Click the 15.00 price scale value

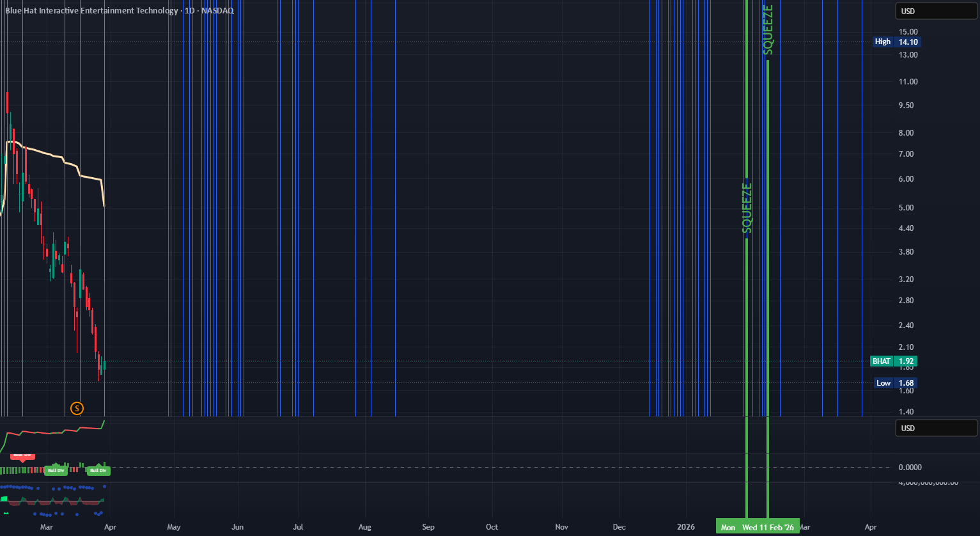click(908, 32)
